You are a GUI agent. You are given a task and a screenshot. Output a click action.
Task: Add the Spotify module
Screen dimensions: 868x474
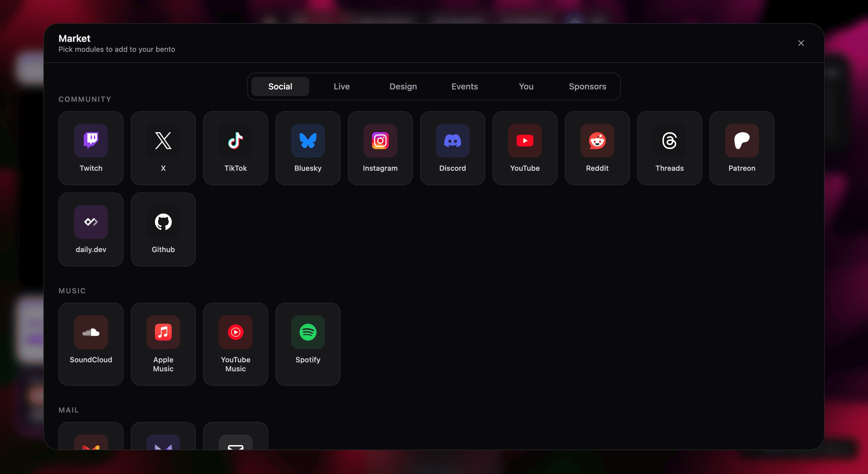(x=308, y=344)
